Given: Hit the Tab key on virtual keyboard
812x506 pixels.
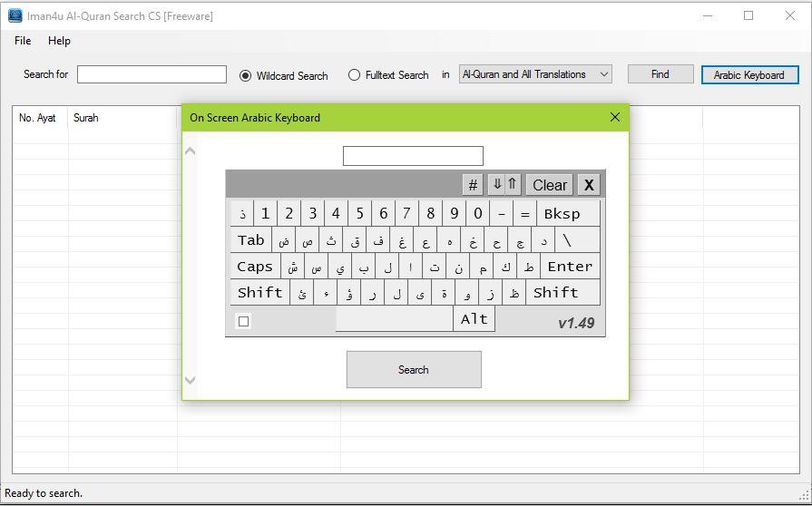Looking at the screenshot, I should click(x=250, y=240).
